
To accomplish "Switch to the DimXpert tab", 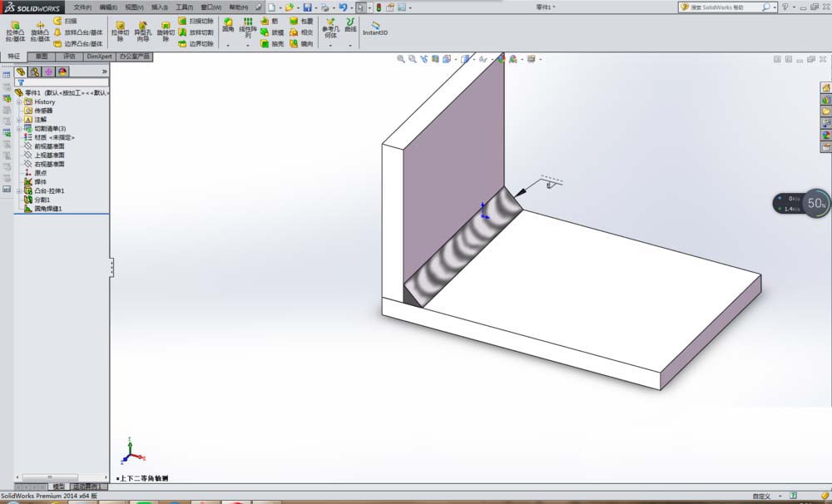I will coord(99,57).
